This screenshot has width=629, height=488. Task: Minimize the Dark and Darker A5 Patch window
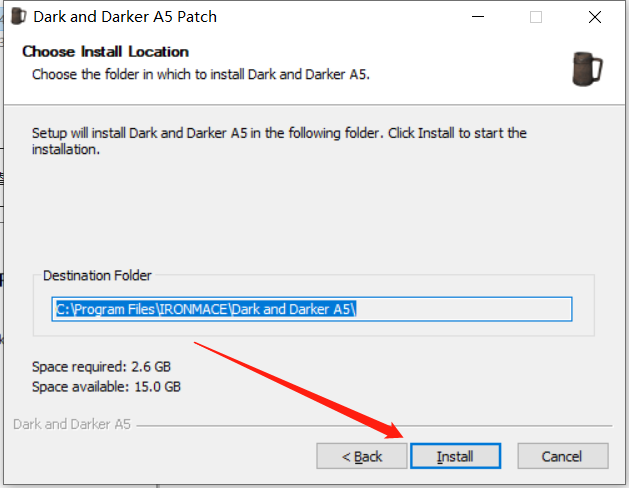478,17
